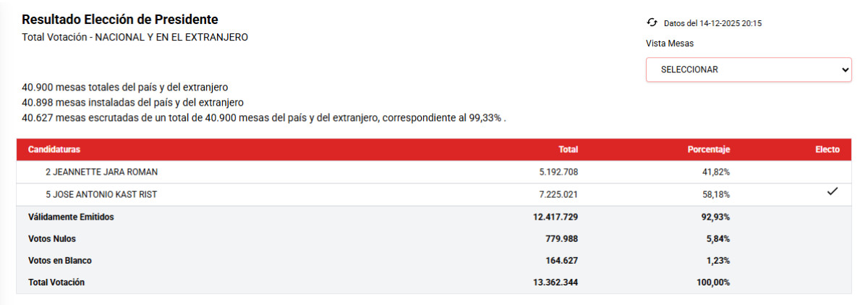Open the Vista Mesas SELECCIONAR dropdown
Screen dimensions: 868x305
(748, 70)
